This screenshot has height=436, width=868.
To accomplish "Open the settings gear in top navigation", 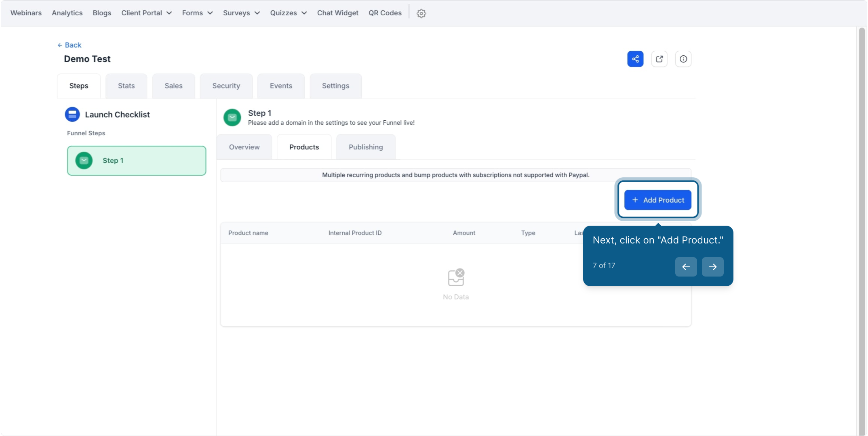I will tap(421, 13).
